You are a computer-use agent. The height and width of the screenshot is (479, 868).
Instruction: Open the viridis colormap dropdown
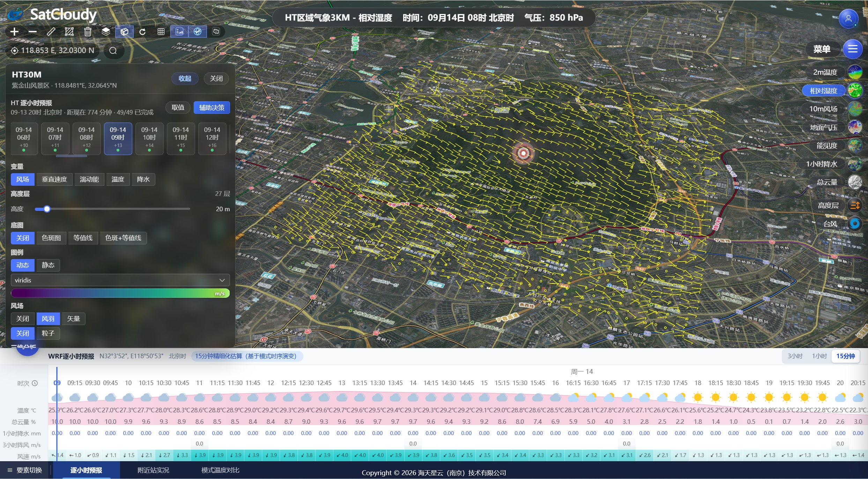120,280
